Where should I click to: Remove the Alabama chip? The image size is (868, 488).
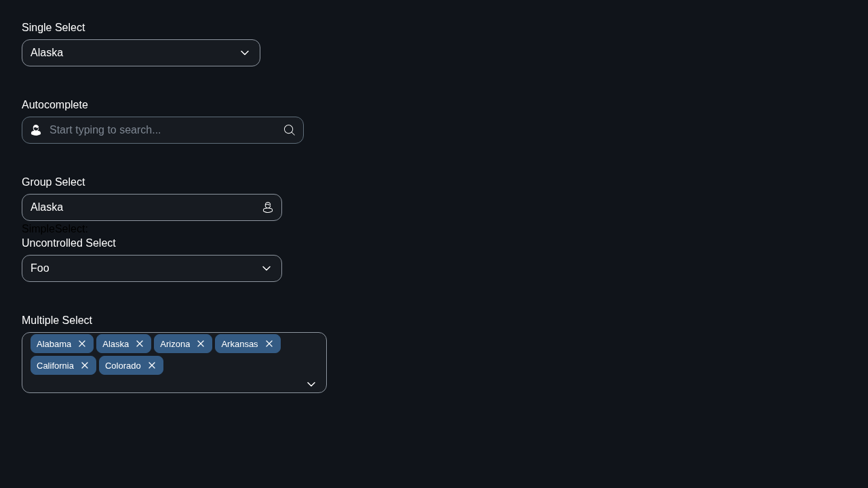click(82, 344)
